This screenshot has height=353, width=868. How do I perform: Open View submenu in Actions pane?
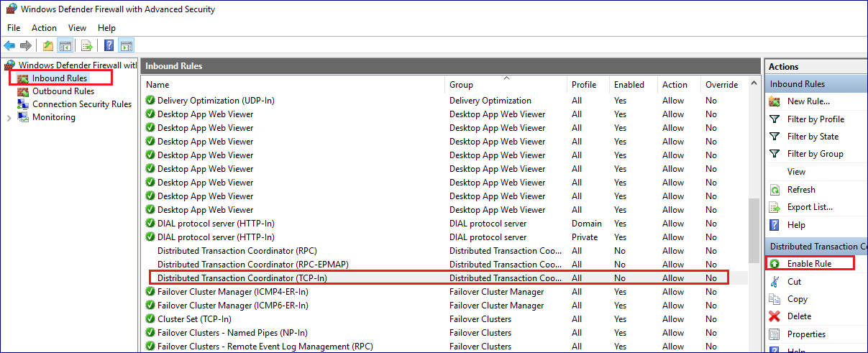click(796, 172)
